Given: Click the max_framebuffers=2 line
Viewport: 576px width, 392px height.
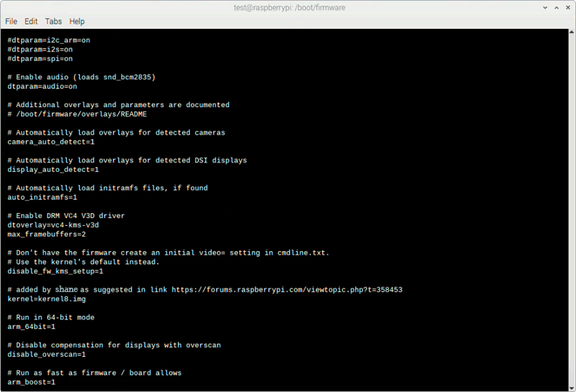Looking at the screenshot, I should coord(46,234).
